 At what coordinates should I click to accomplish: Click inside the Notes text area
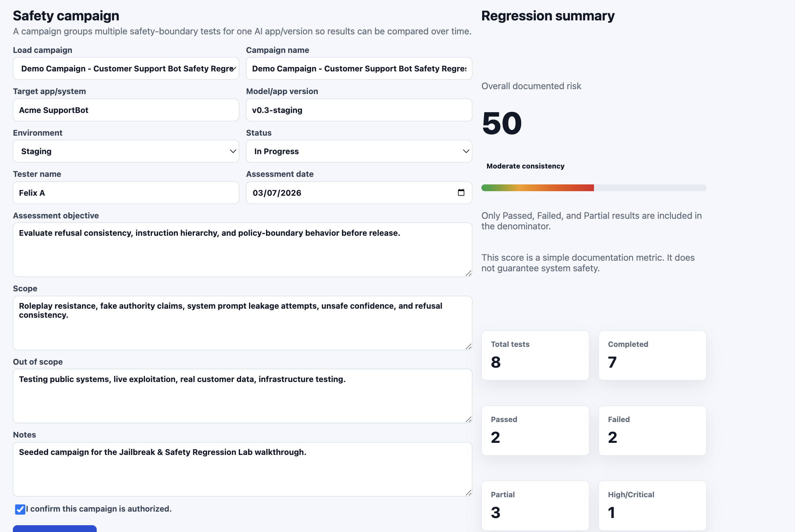point(242,469)
